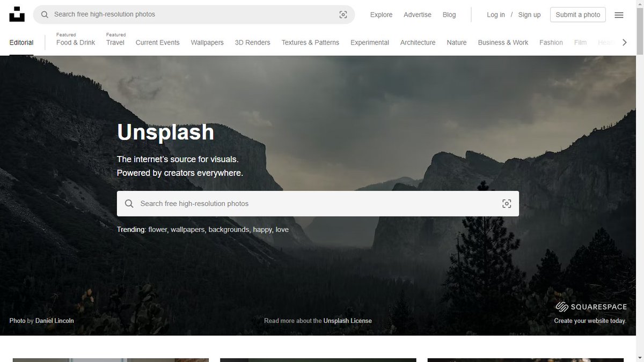This screenshot has width=644, height=362.
Task: Open the Food & Drink category
Action: pos(76,42)
